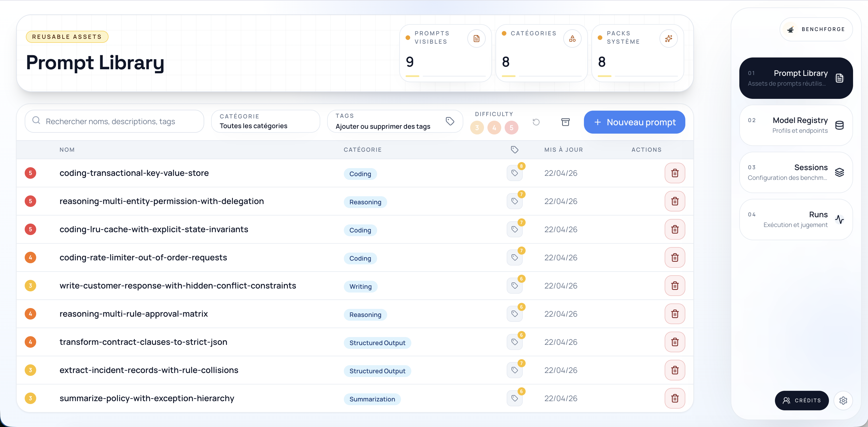The width and height of the screenshot is (868, 427).
Task: Toggle difficulty 5 filter
Action: coord(512,128)
